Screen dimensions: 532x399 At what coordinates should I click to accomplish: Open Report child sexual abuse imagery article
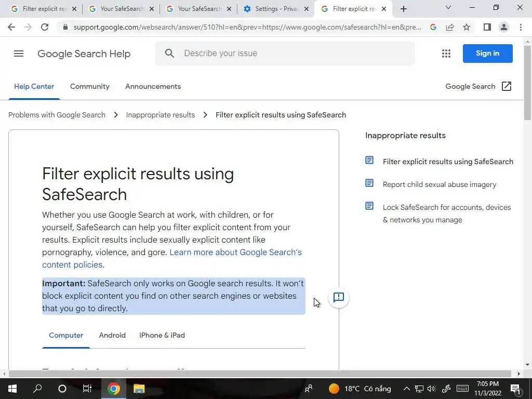pyautogui.click(x=440, y=184)
